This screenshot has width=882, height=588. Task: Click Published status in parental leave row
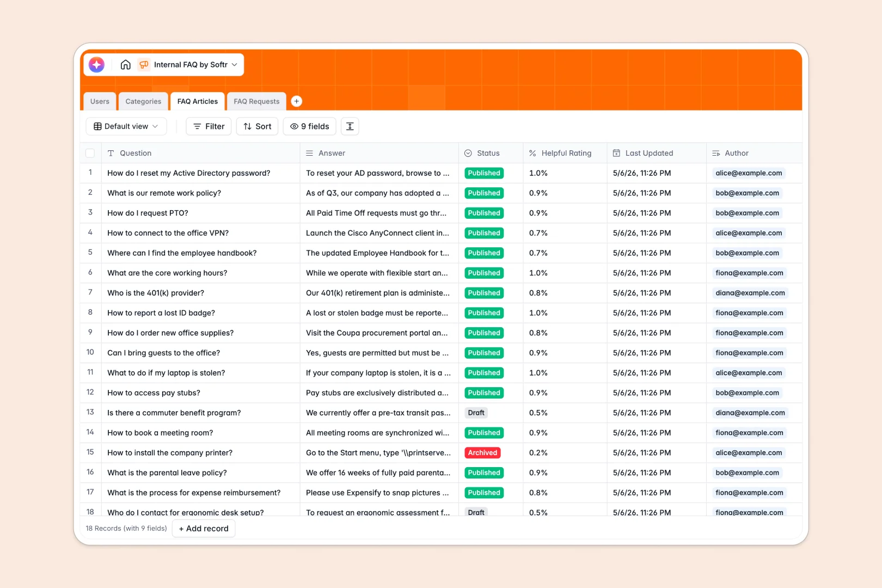point(484,473)
